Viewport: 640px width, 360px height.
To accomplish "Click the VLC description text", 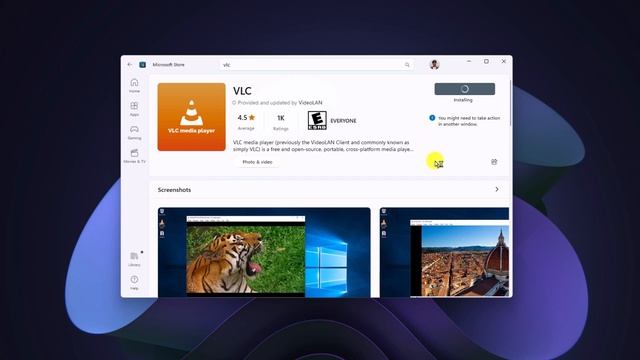I will (x=323, y=146).
